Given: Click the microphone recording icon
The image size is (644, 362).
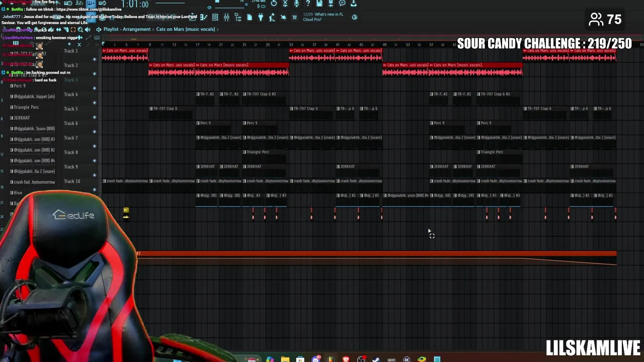Looking at the screenshot, I should 296,4.
